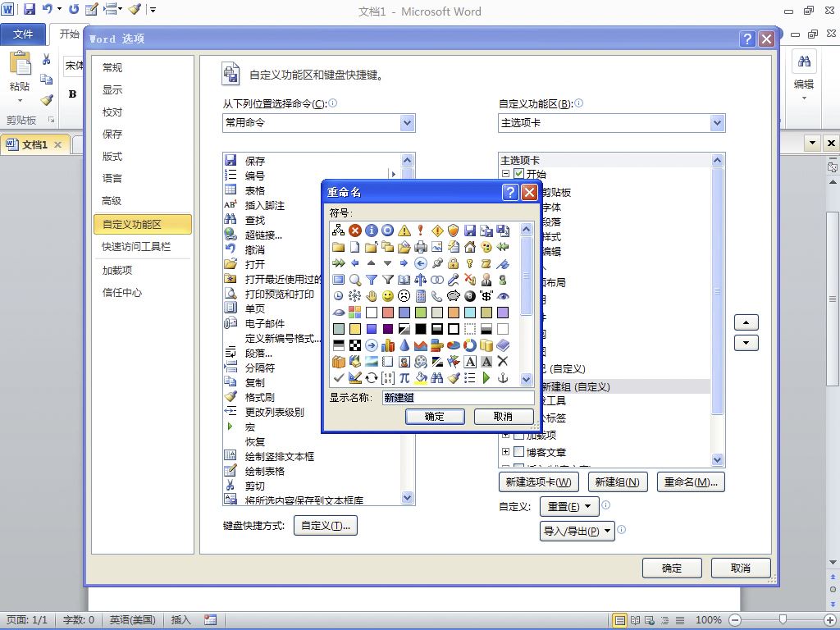Select the pie chart symbol
The image size is (840, 630).
tap(454, 345)
